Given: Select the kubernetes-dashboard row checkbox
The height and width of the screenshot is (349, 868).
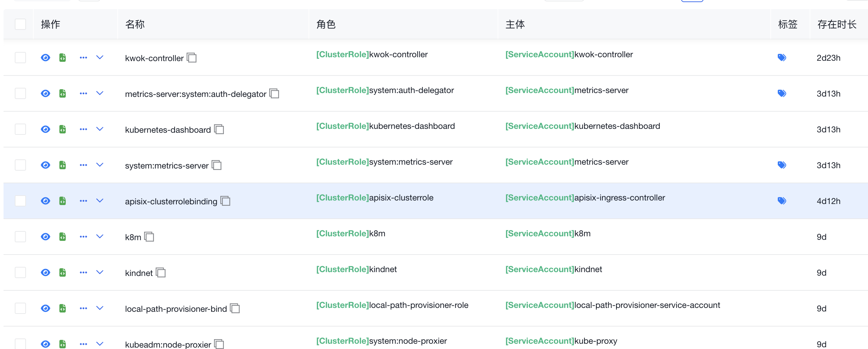Looking at the screenshot, I should [x=20, y=129].
